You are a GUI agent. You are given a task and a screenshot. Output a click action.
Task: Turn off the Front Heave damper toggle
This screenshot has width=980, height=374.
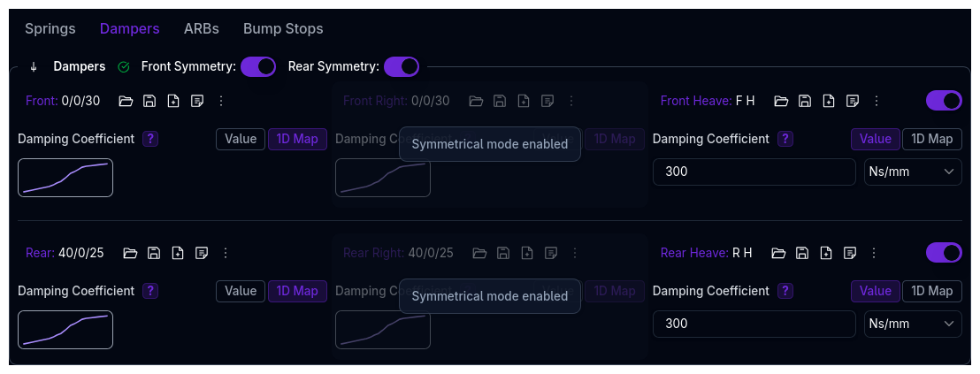pyautogui.click(x=944, y=101)
